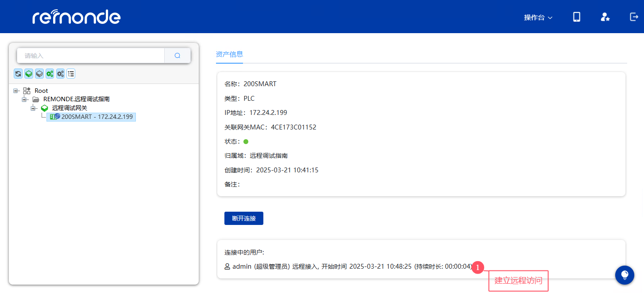The height and width of the screenshot is (293, 644).
Task: Click the refresh tree icon
Action: (x=18, y=74)
